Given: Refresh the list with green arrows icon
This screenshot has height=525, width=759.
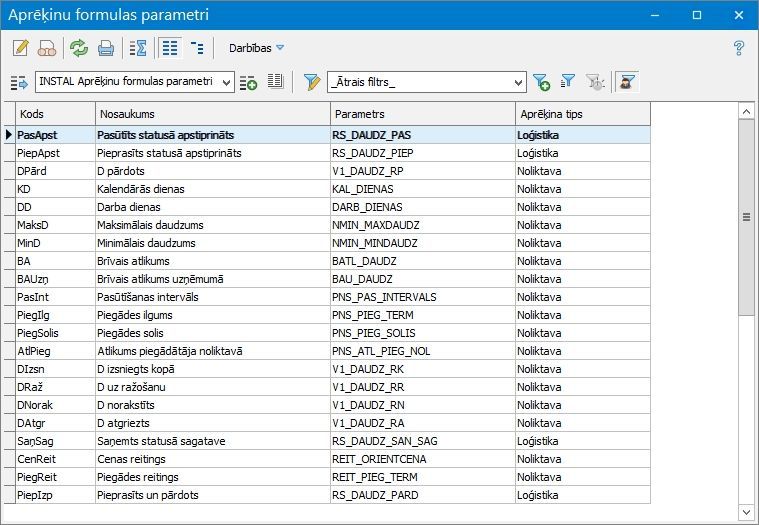Looking at the screenshot, I should 79,48.
